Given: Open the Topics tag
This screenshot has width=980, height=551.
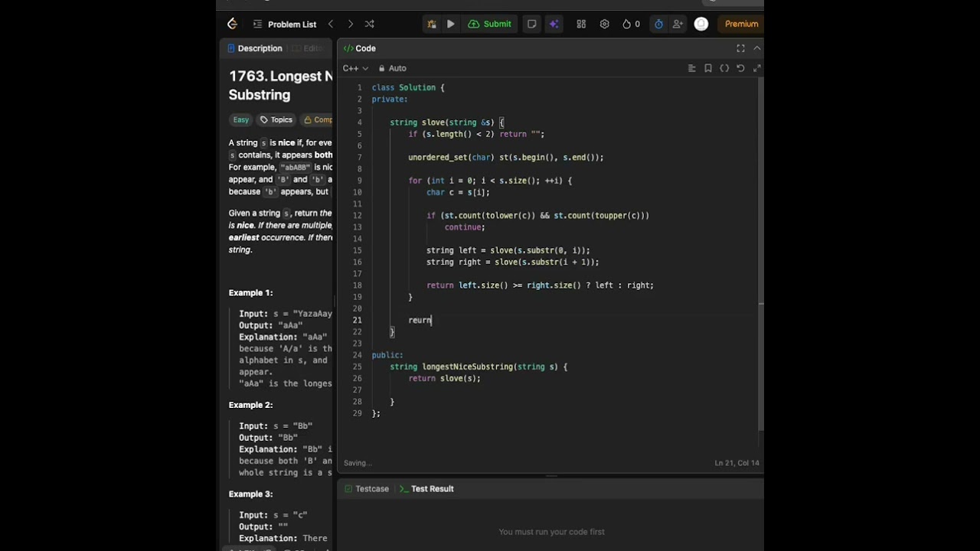Looking at the screenshot, I should pyautogui.click(x=276, y=119).
